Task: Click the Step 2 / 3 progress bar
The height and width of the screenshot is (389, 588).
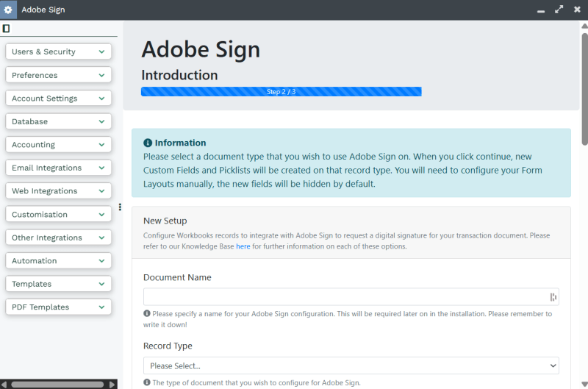Action: pyautogui.click(x=282, y=91)
